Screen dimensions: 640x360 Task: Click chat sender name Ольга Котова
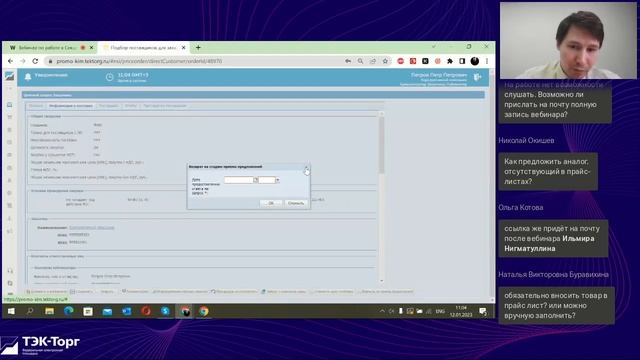[x=520, y=207]
